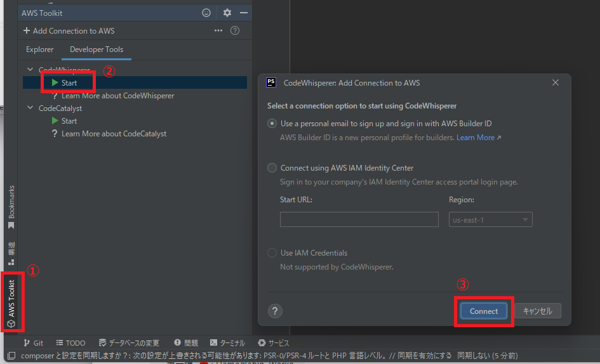This screenshot has height=364, width=600.
Task: Hide the AWS Toolkit panel with minus icon
Action: (244, 13)
